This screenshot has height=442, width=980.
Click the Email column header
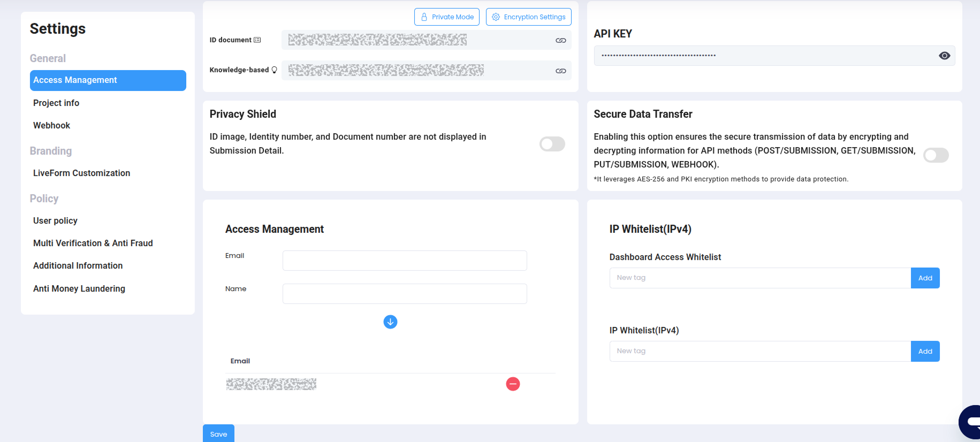[x=240, y=361]
